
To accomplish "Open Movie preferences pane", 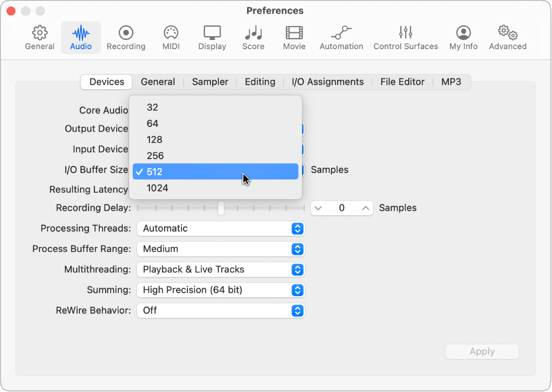I will (294, 38).
